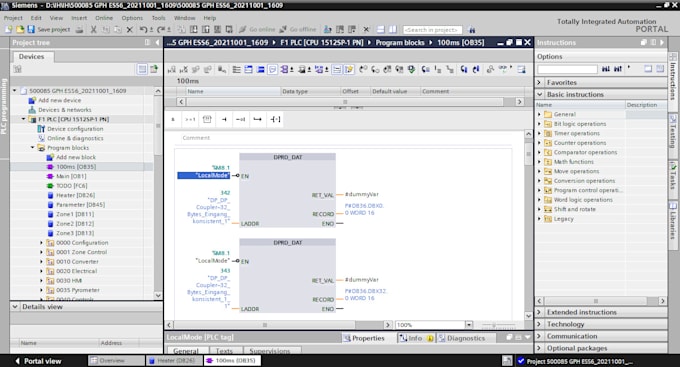Open the zoom level 100% dropdown

tap(469, 324)
